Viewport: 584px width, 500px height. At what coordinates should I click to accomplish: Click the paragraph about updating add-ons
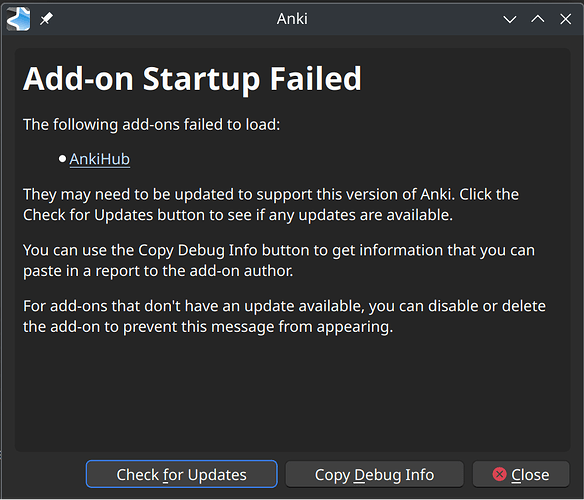[x=271, y=205]
